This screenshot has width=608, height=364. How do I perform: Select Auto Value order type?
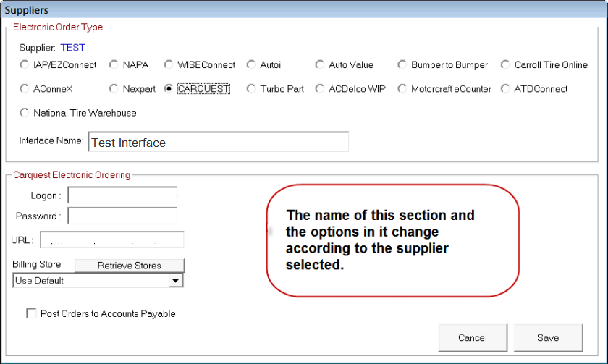point(320,65)
